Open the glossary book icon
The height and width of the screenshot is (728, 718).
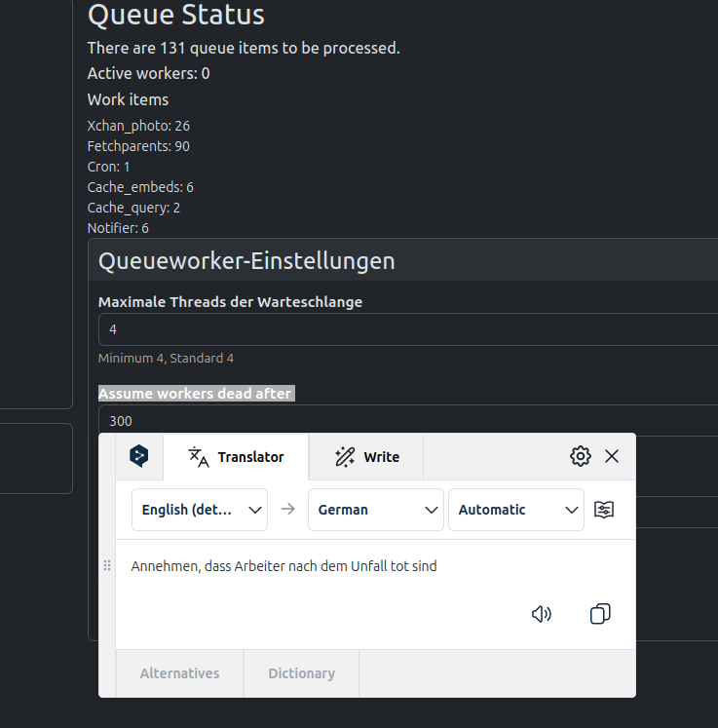tap(604, 510)
